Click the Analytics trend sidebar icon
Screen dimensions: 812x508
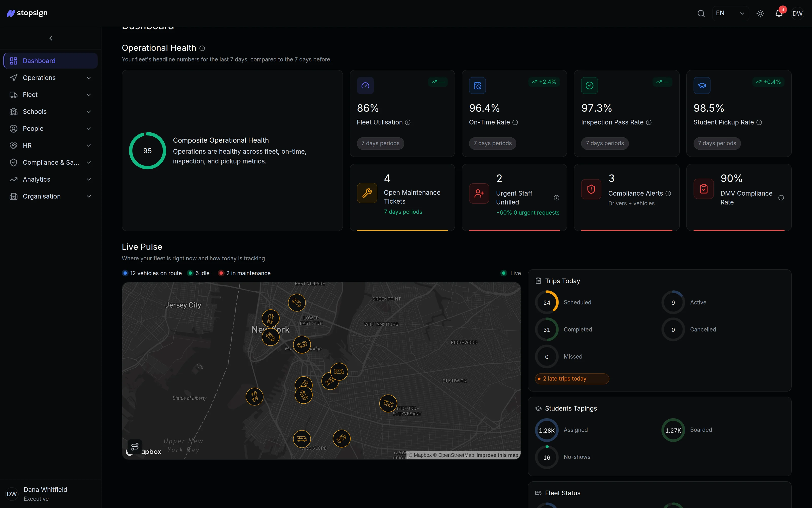point(13,179)
